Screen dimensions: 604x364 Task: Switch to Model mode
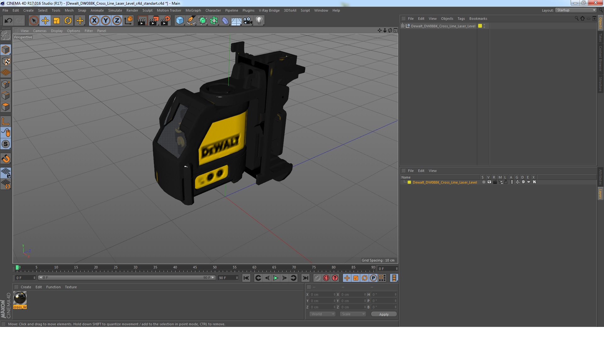tap(6, 50)
